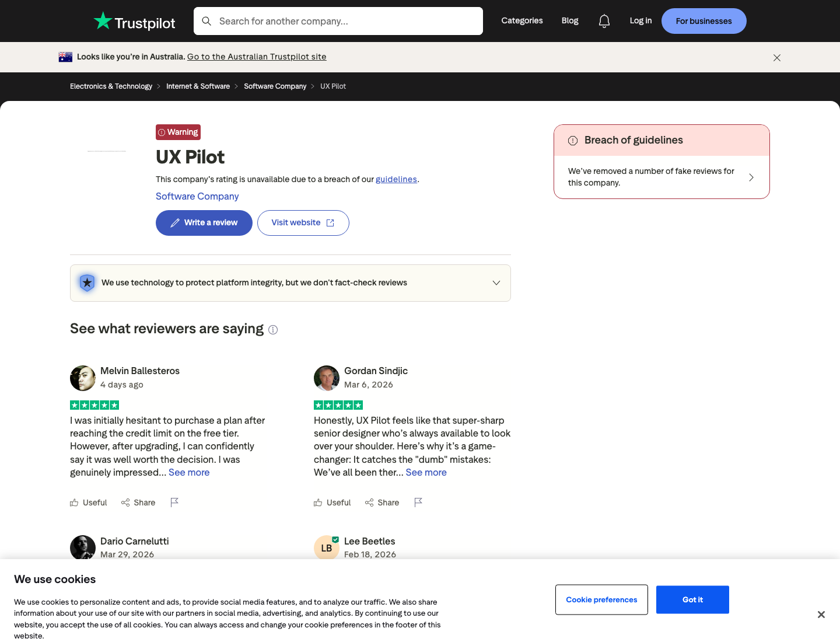Open the Categories menu
The height and width of the screenshot is (642, 840).
click(522, 20)
